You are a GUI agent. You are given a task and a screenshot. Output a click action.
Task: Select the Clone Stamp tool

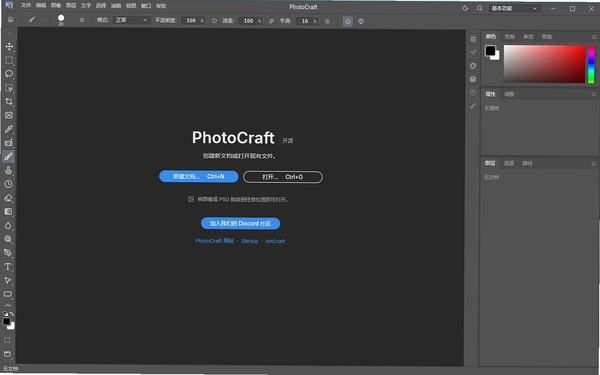[x=8, y=170]
